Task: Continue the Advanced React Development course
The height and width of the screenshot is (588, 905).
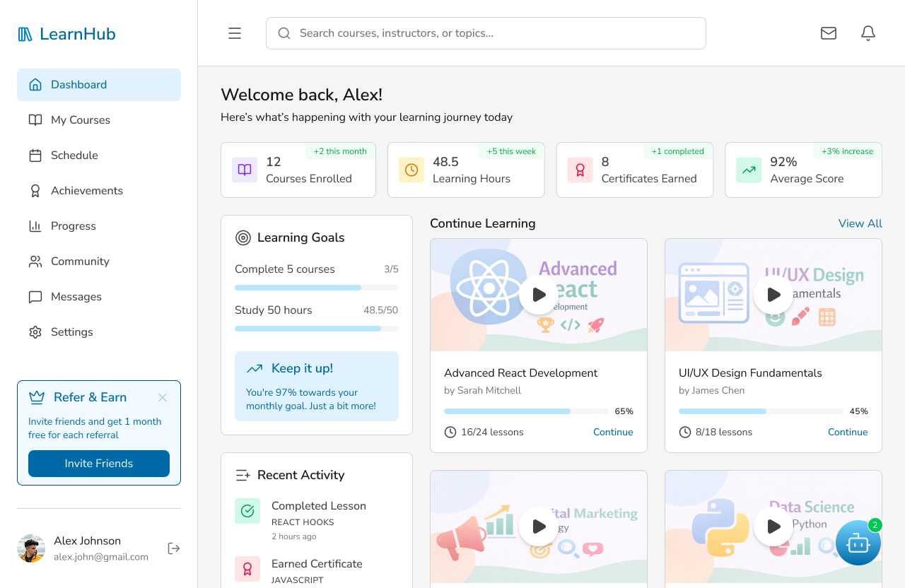Action: point(612,432)
